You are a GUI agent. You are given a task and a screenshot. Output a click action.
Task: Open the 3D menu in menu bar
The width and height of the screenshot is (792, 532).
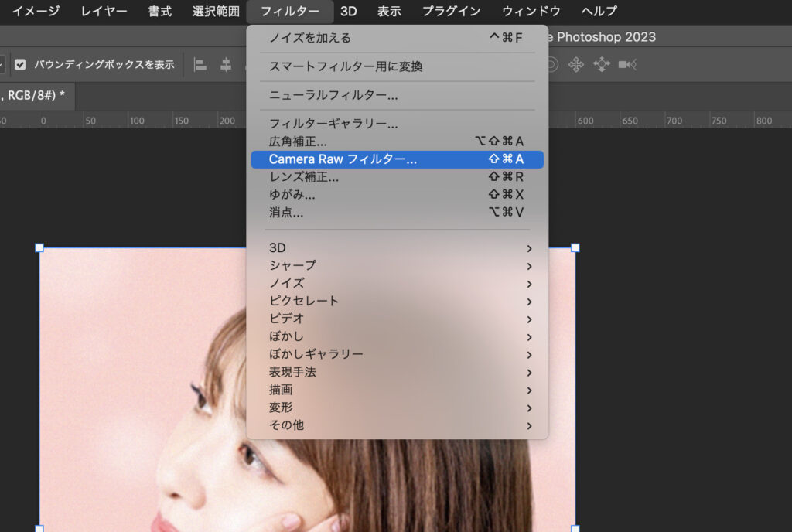(349, 11)
